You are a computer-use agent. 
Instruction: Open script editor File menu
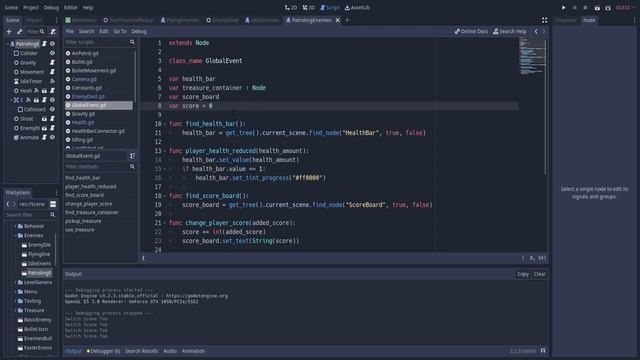(70, 31)
